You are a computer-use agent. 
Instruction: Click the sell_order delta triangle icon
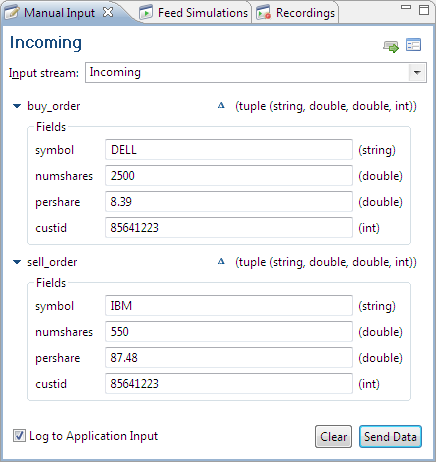pos(221,262)
